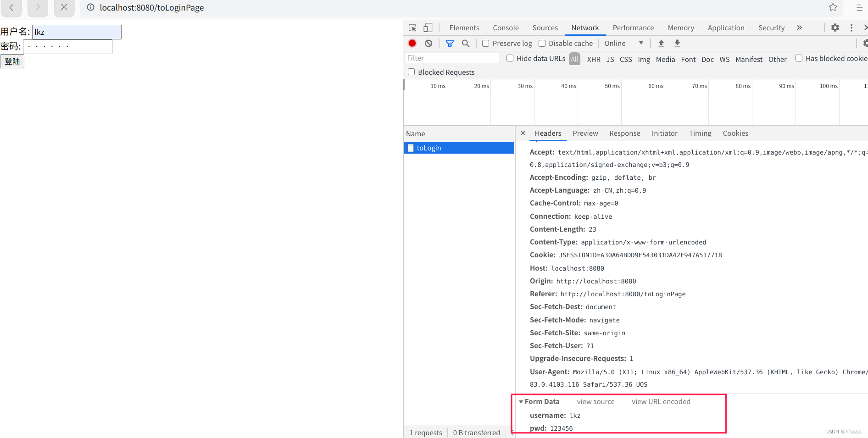
Task: Open the Response tab of request
Action: (624, 133)
